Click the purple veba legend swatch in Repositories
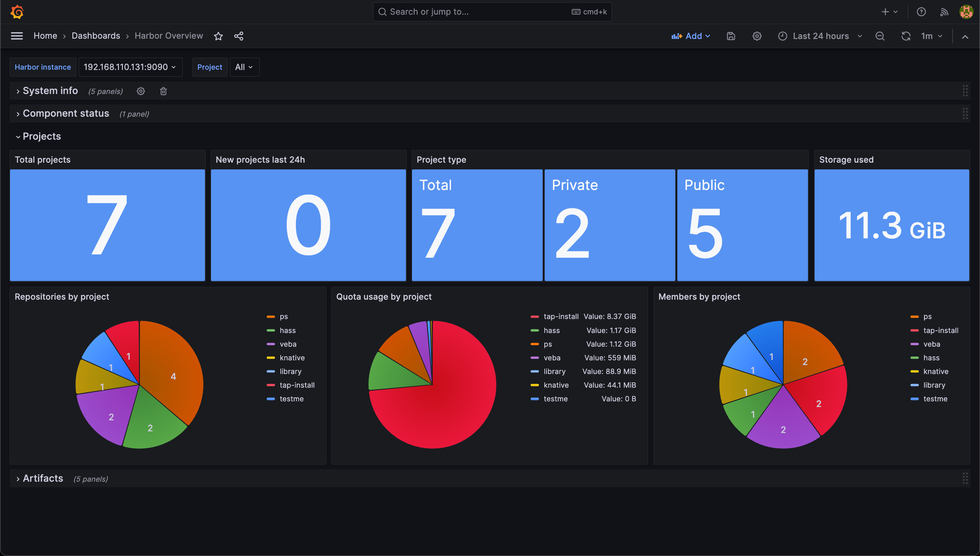The height and width of the screenshot is (556, 980). (271, 344)
